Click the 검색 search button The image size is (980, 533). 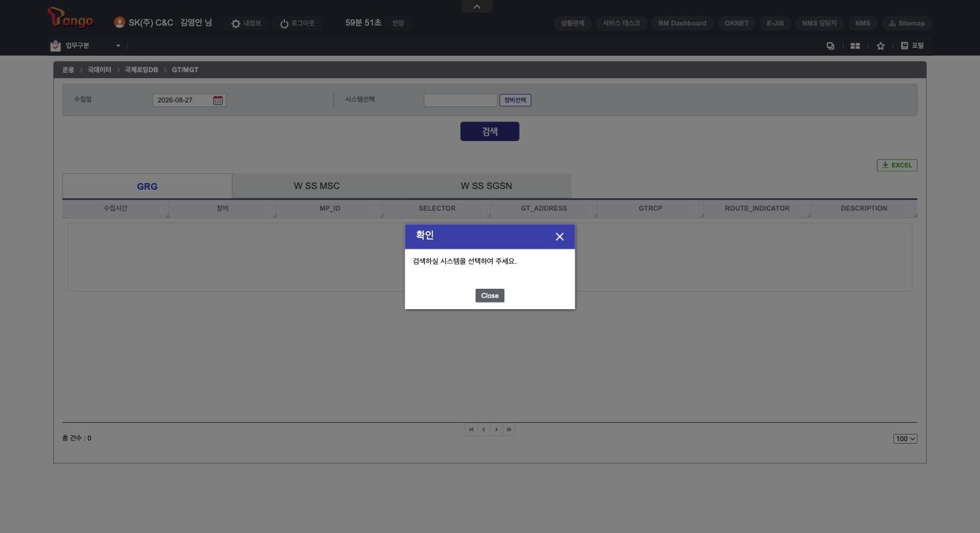(x=490, y=131)
